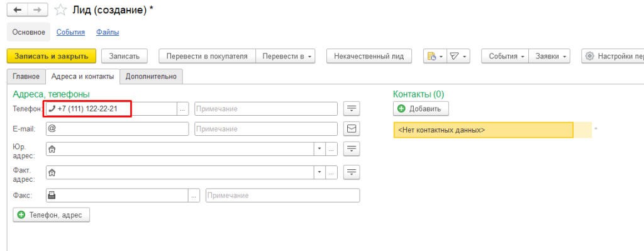Open the Файлы link
644x251 pixels.
108,32
